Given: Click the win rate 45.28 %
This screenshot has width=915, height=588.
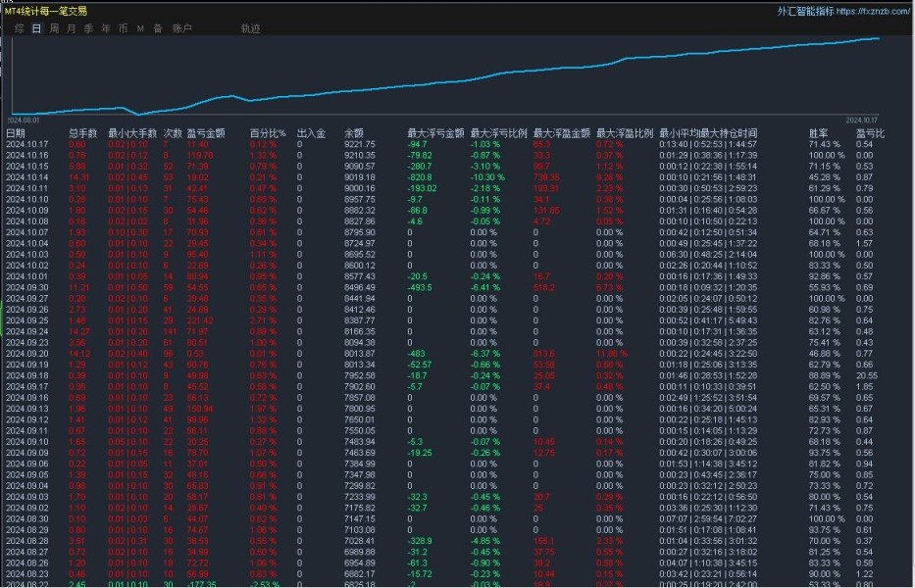Looking at the screenshot, I should click(x=825, y=177).
